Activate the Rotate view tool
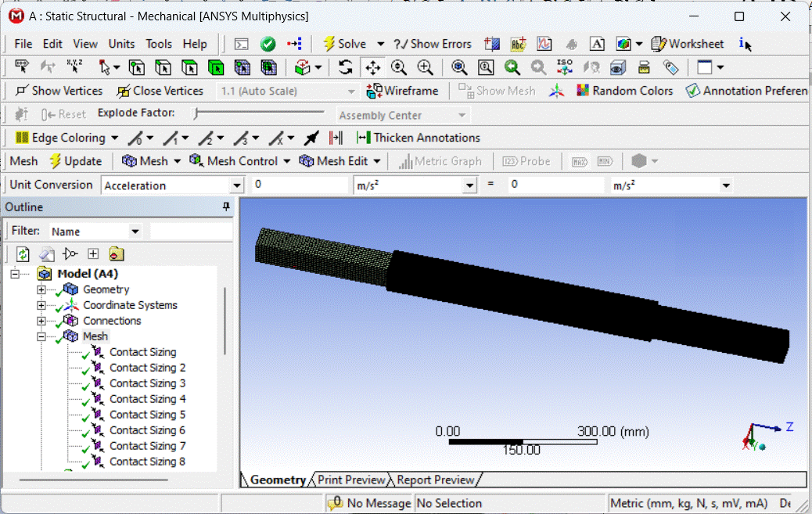Image resolution: width=812 pixels, height=514 pixels. pos(346,67)
